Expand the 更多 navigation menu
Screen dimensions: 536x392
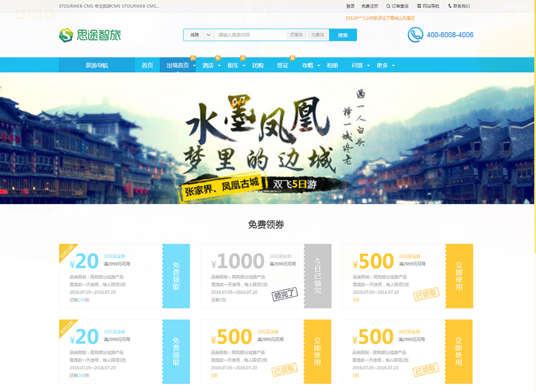tap(385, 66)
